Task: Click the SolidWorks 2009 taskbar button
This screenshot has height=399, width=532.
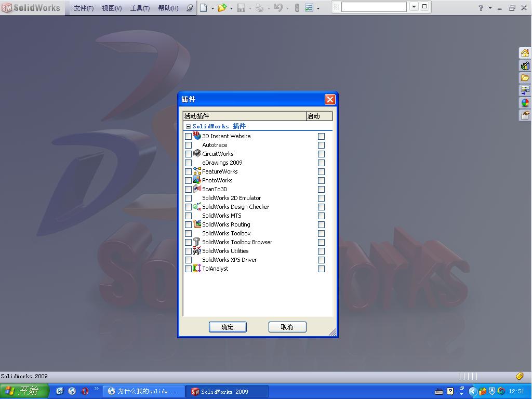Action: pos(228,391)
